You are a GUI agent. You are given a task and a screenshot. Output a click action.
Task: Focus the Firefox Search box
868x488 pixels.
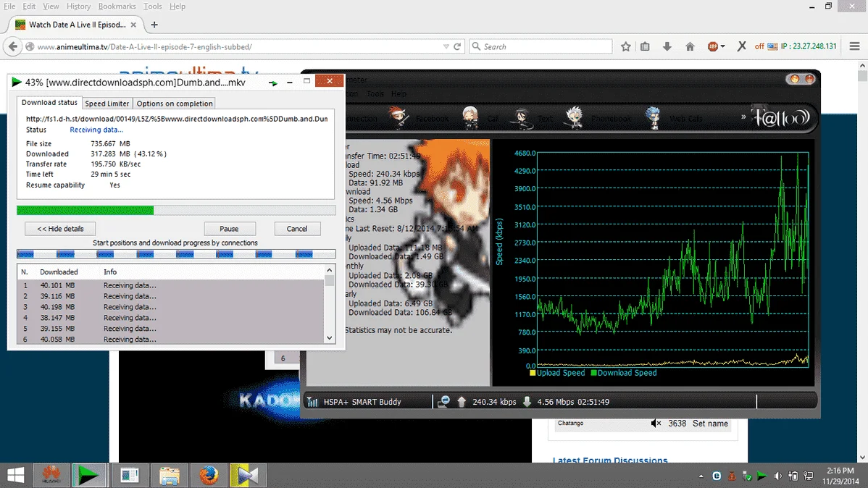click(x=541, y=46)
